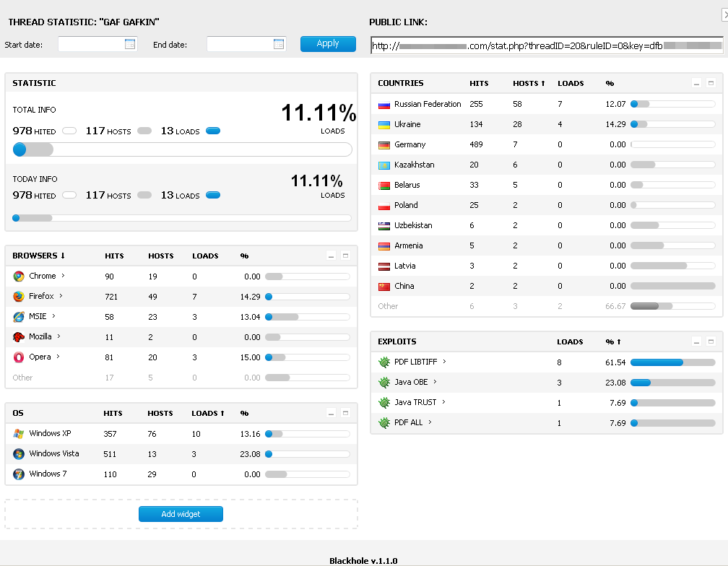Click the Latvia flag icon
The image size is (728, 566).
click(384, 266)
